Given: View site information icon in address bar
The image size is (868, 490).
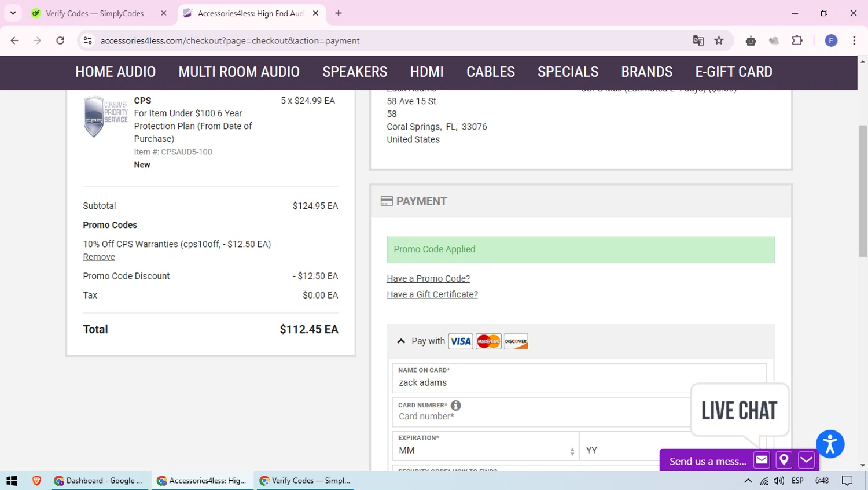Looking at the screenshot, I should point(87,40).
